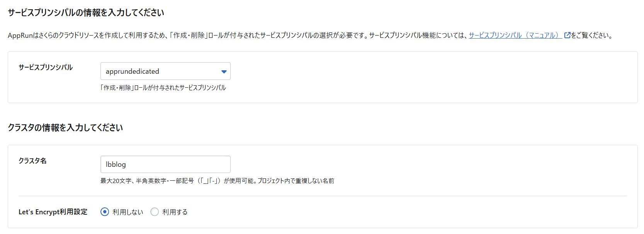The height and width of the screenshot is (234, 644).
Task: Click the 最大20文字 hint under cluster name
Action: point(217,181)
